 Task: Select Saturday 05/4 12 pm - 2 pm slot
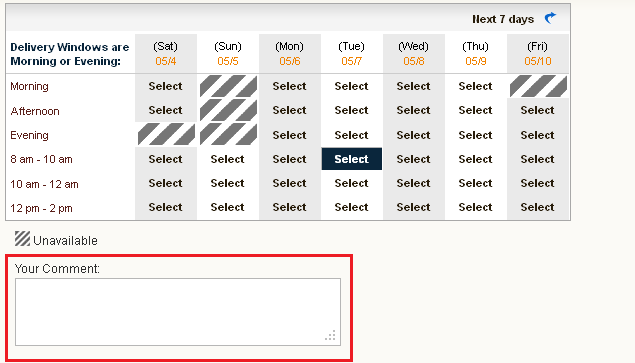coord(165,207)
